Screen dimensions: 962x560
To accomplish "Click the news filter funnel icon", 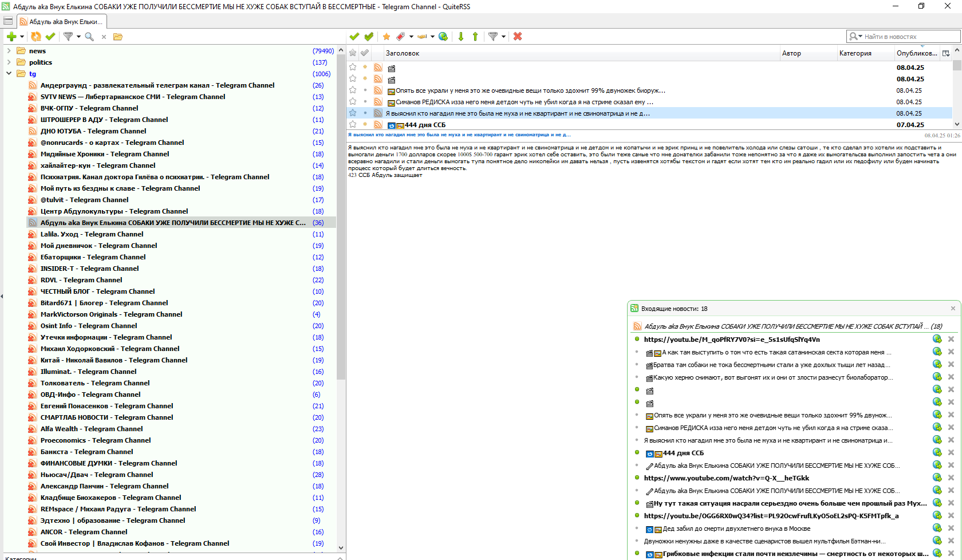I will tap(492, 37).
